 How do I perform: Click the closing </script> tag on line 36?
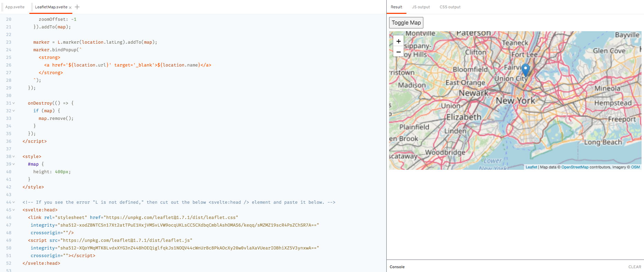tap(35, 141)
